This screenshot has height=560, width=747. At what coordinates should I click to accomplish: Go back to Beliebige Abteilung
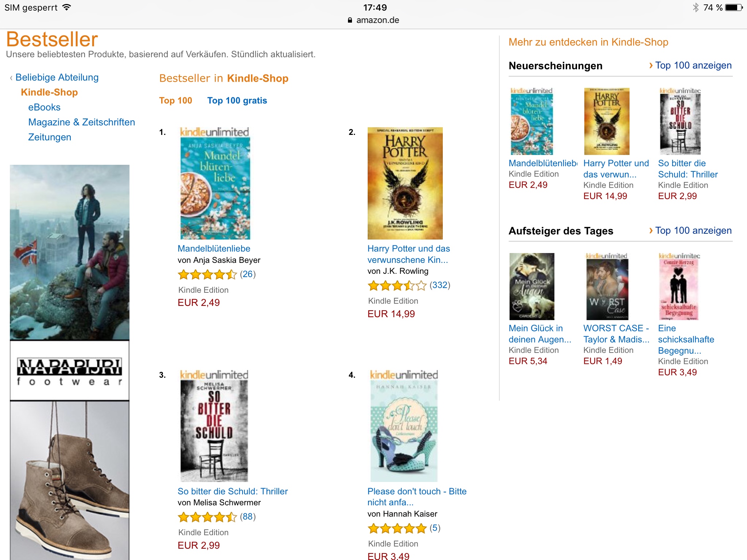[57, 77]
